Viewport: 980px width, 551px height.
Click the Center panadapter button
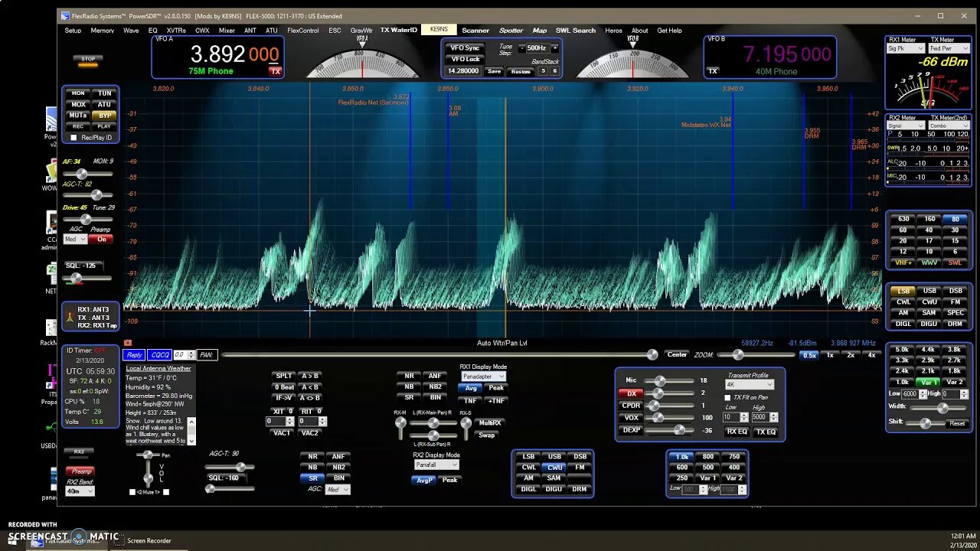point(677,354)
